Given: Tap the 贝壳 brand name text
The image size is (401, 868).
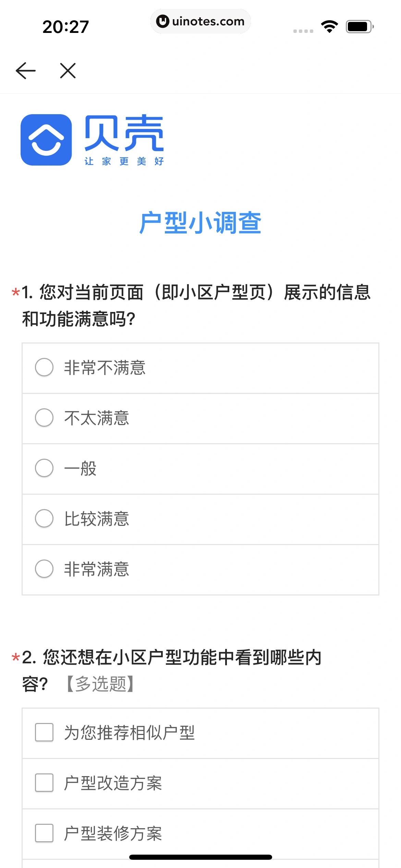Looking at the screenshot, I should [x=124, y=133].
